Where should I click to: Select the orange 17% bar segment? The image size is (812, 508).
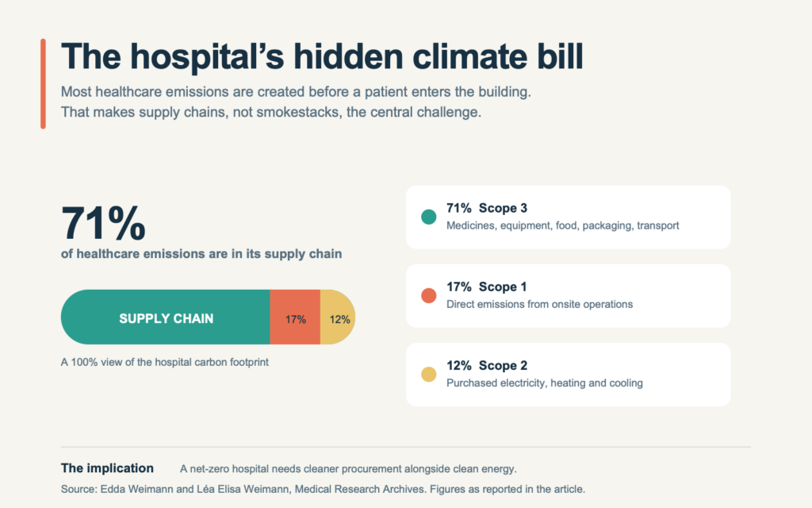tap(295, 317)
